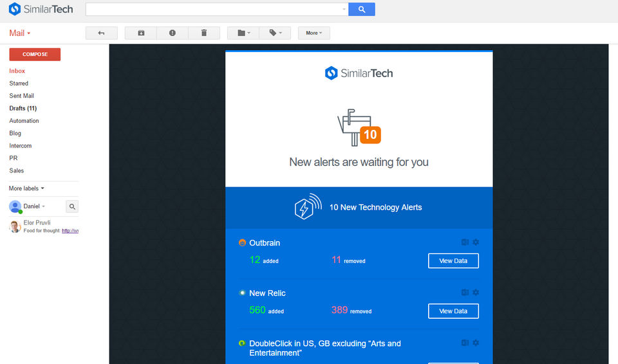This screenshot has width=618, height=364.
Task: Open the Drafts (11) folder
Action: tap(23, 108)
